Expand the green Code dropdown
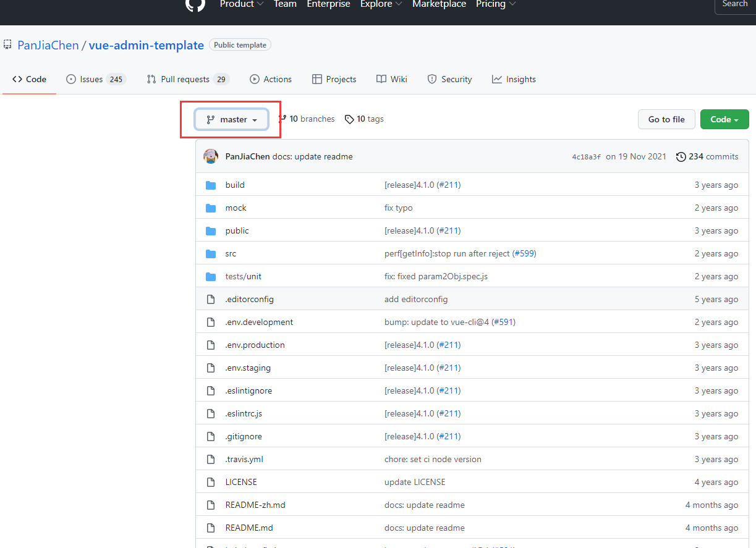 tap(724, 119)
